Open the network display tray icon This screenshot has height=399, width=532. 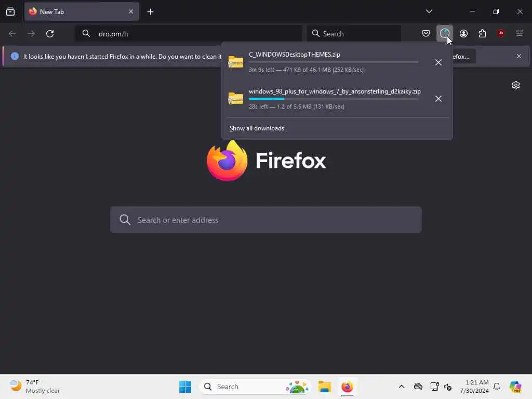click(x=434, y=387)
